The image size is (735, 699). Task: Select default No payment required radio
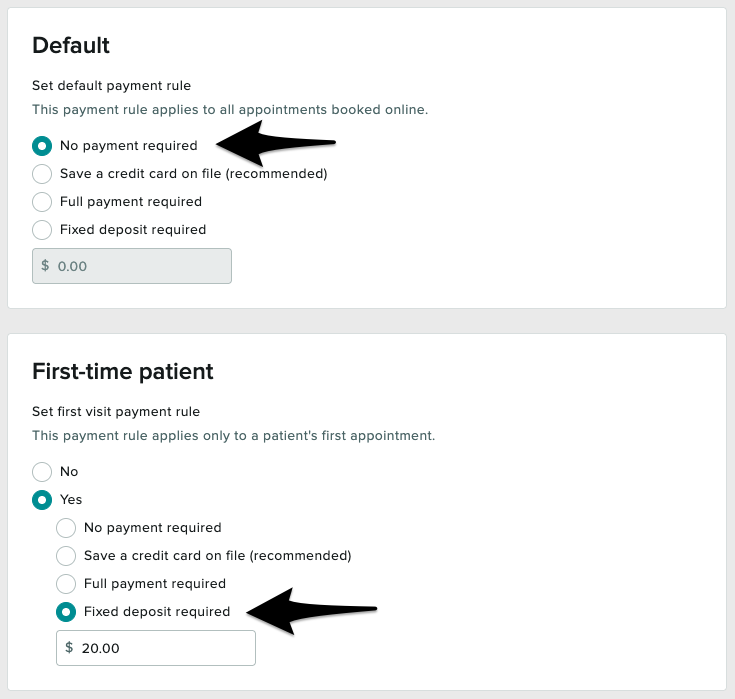click(x=42, y=146)
